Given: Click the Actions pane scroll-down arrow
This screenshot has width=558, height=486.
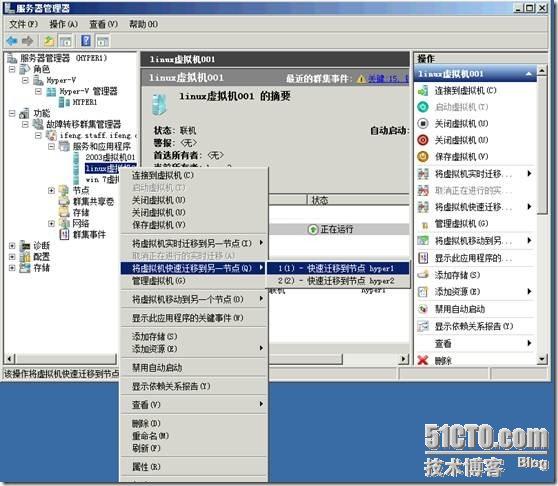Looking at the screenshot, I should (x=542, y=359).
